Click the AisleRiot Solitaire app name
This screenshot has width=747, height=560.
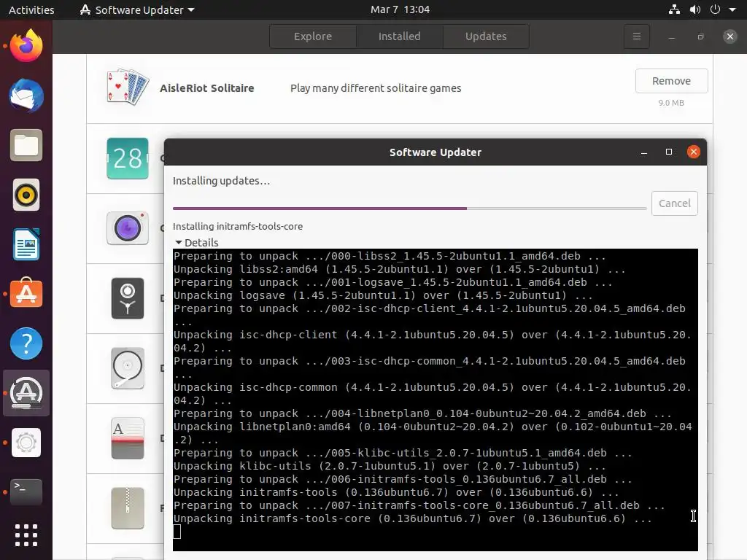206,88
